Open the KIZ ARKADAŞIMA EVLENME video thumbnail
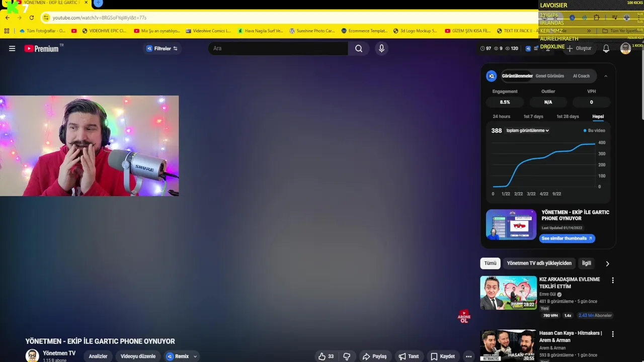The width and height of the screenshot is (644, 362). (508, 293)
